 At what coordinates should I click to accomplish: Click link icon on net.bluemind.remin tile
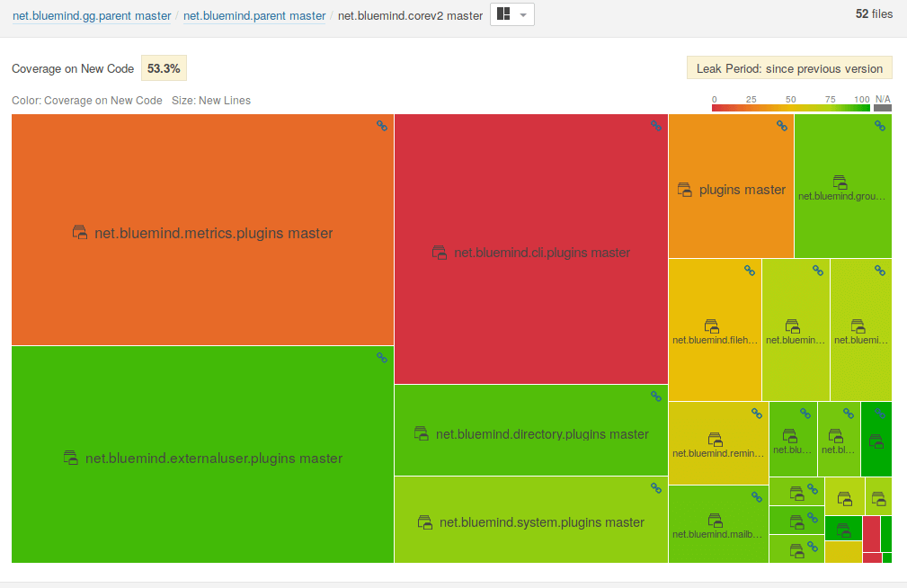[x=757, y=413]
